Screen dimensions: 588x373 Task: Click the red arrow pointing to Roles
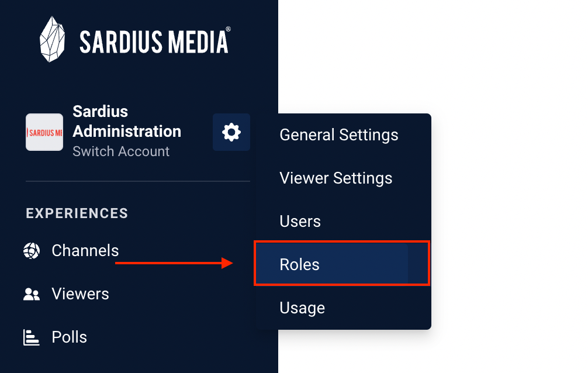click(174, 263)
